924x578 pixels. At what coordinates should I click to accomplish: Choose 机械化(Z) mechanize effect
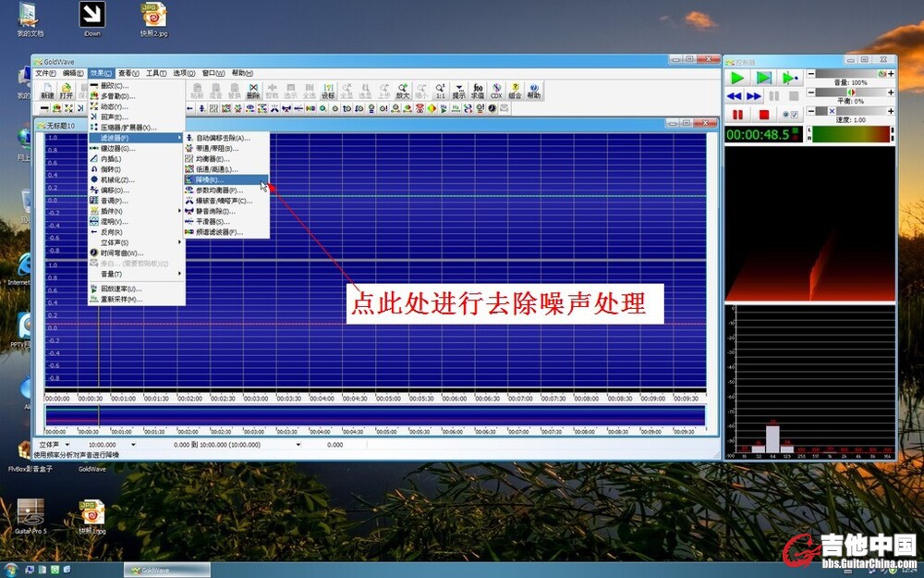tap(136, 179)
